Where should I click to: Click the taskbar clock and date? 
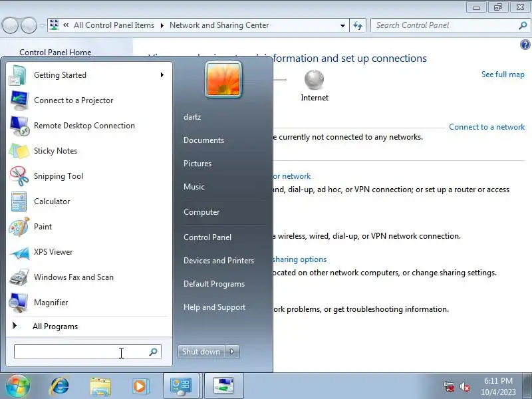498,386
